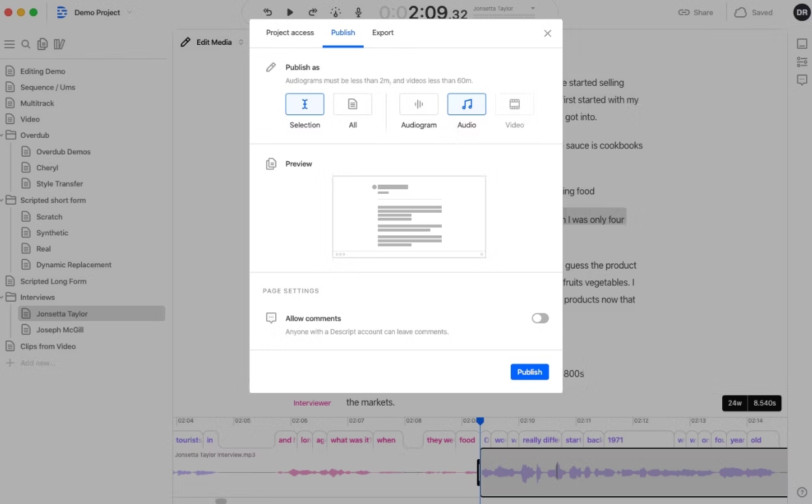The image size is (812, 504).
Task: Click the sidebar search magnifier icon
Action: pyautogui.click(x=26, y=44)
